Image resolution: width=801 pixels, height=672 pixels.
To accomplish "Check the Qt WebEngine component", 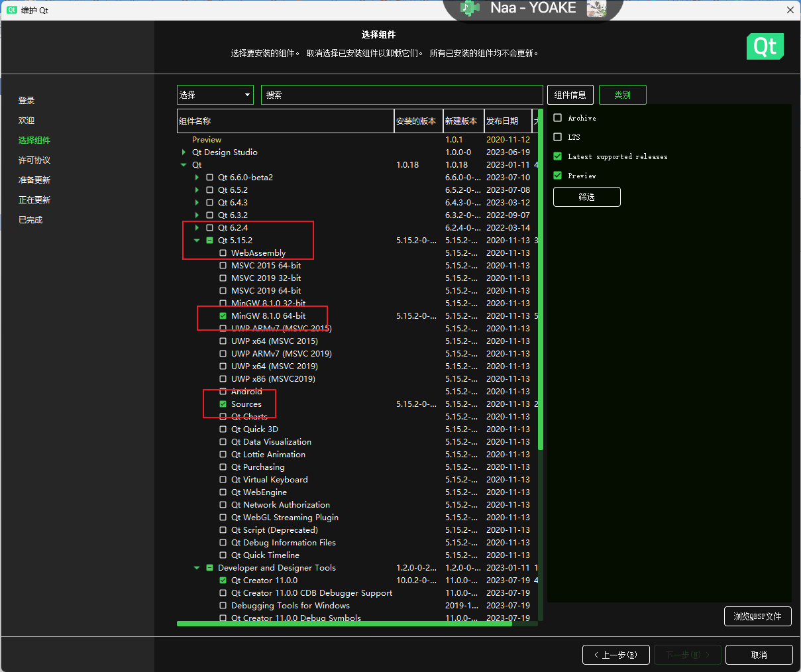I will click(x=223, y=492).
